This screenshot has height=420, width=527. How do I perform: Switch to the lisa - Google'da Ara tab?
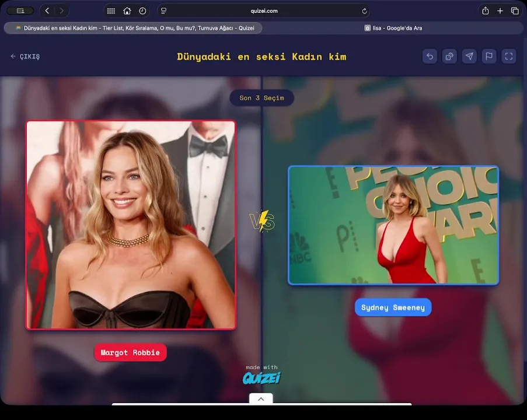click(393, 28)
